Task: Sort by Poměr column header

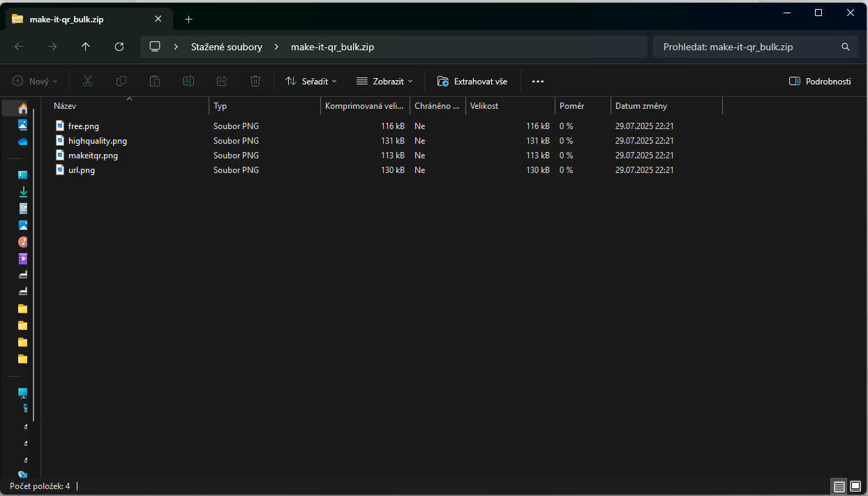Action: pyautogui.click(x=583, y=106)
